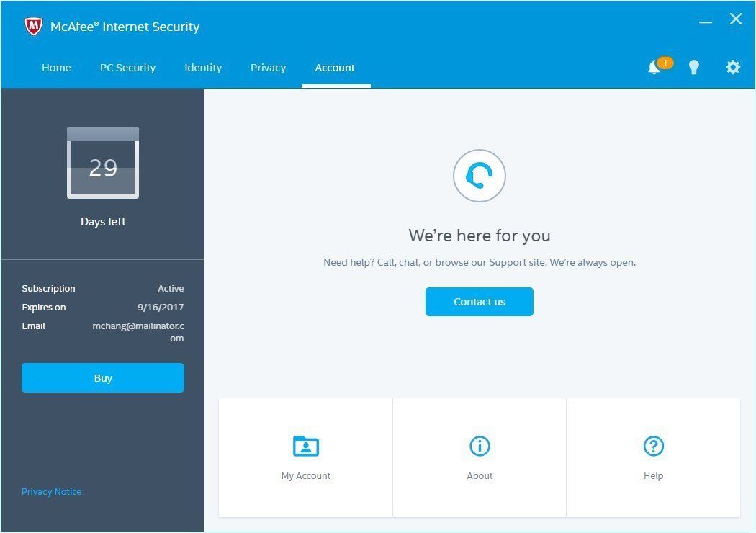
Task: Click the Help label
Action: tap(654, 476)
